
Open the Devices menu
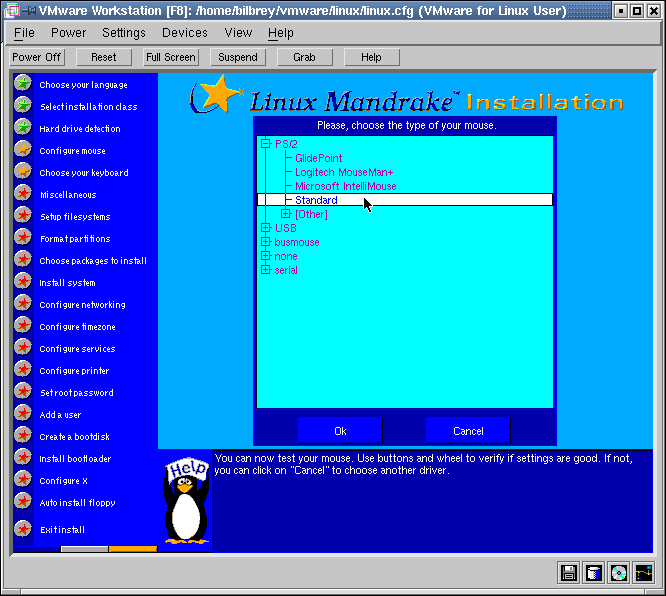[185, 33]
